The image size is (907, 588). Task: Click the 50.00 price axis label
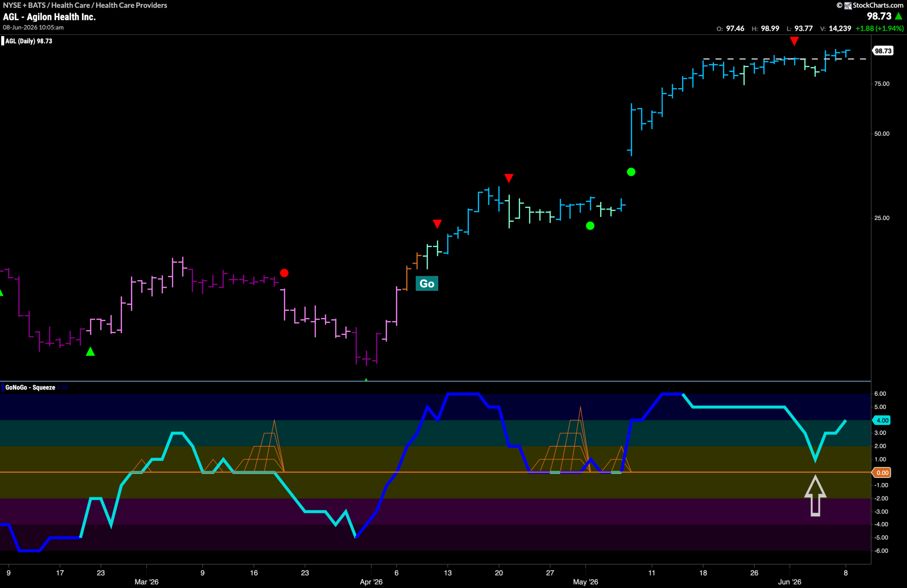(881, 134)
